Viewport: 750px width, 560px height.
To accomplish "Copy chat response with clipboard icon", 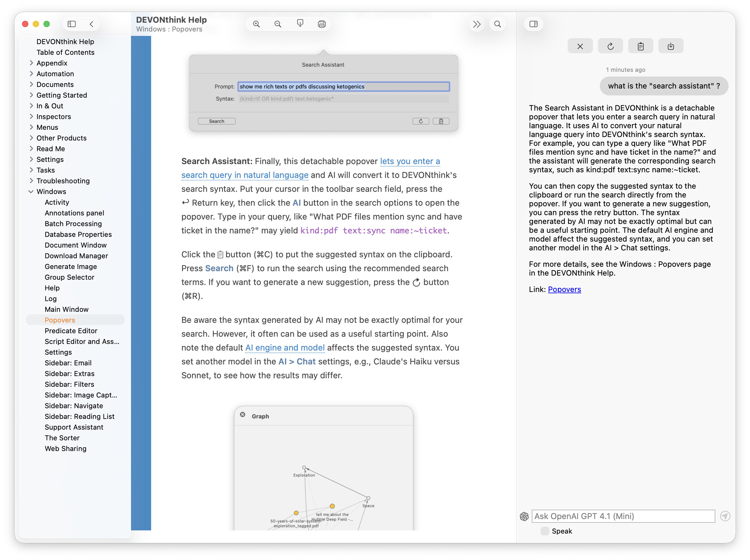I will (x=640, y=46).
